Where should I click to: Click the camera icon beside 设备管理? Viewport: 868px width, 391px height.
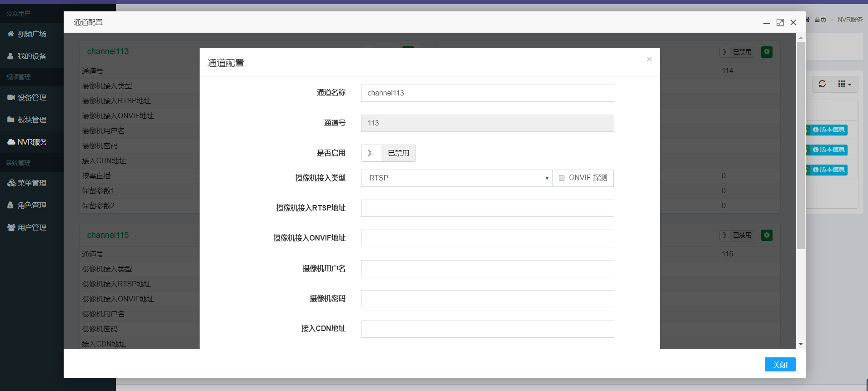click(11, 97)
